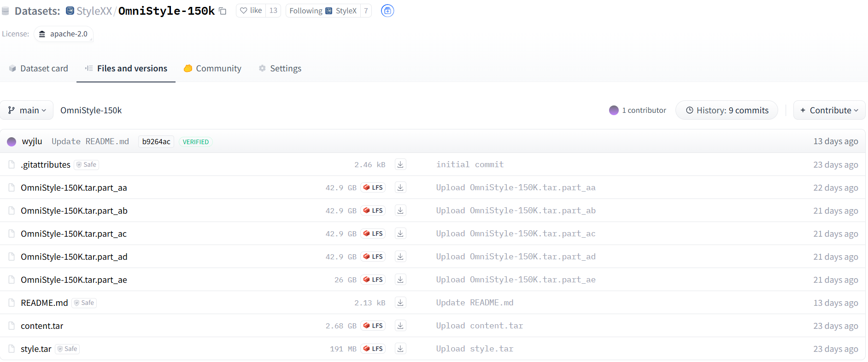Select the Files and versions tab
This screenshot has width=868, height=362.
click(x=126, y=69)
